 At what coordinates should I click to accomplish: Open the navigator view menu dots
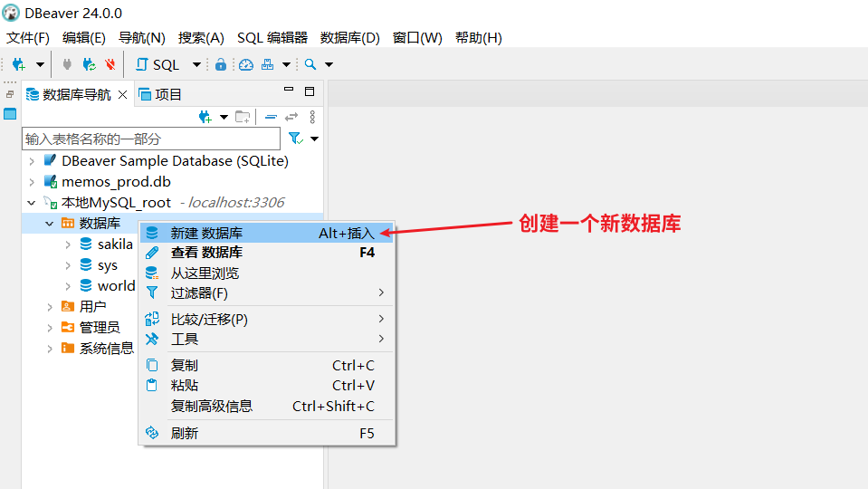312,117
